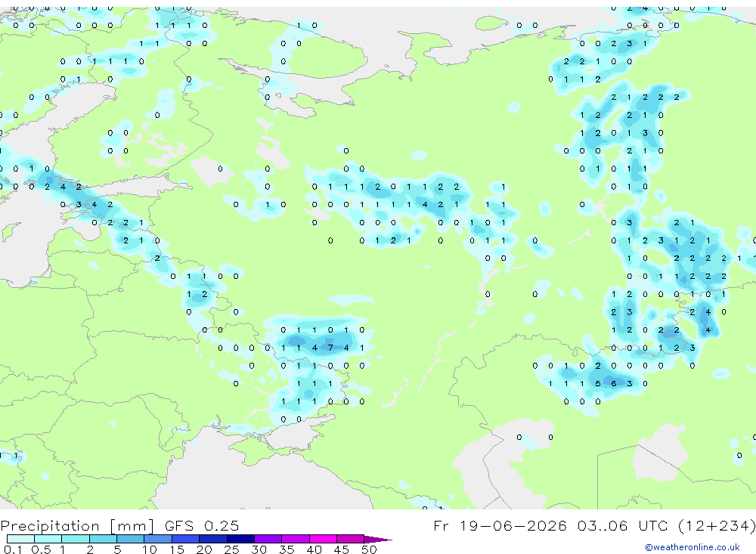This screenshot has width=756, height=554.
Task: Click the 'Fr 19-06-2026' date label
Action: (500, 525)
